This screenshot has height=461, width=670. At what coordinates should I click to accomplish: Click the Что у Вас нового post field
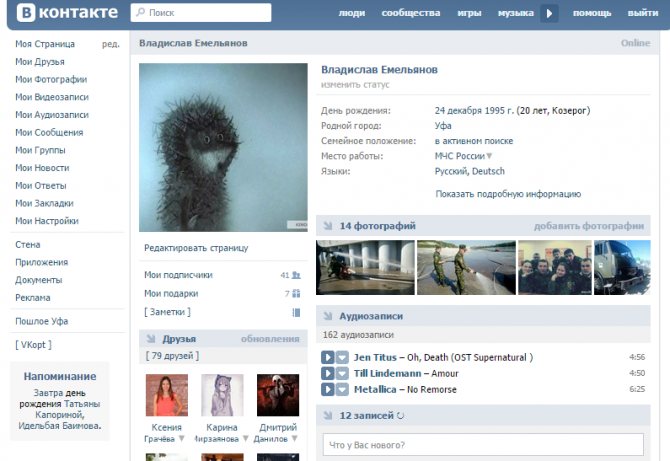pyautogui.click(x=483, y=445)
